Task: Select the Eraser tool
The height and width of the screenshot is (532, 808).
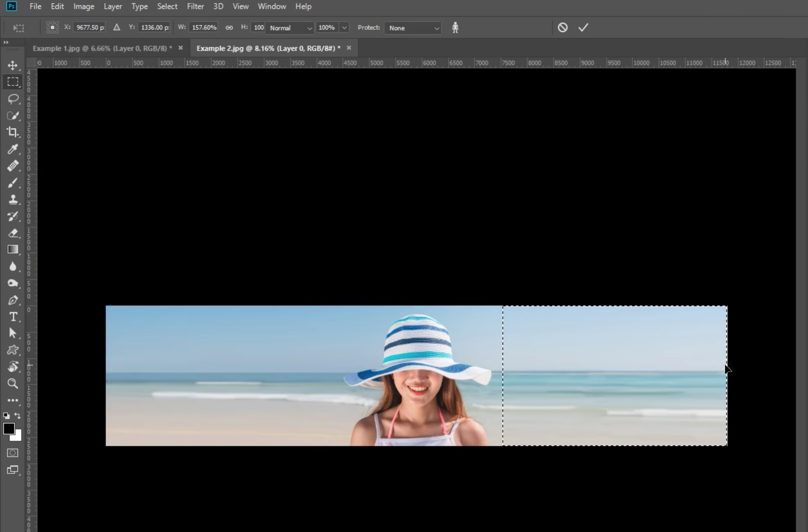Action: (x=12, y=233)
